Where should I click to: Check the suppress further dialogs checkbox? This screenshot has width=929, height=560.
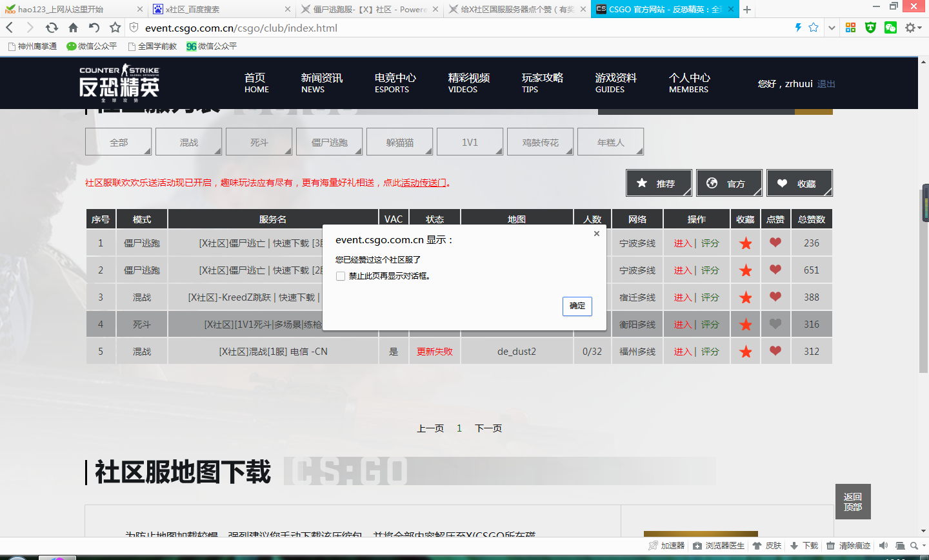(341, 276)
